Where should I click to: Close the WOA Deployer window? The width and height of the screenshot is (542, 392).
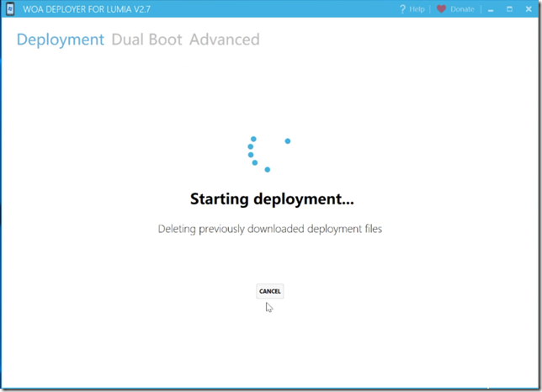(x=528, y=9)
